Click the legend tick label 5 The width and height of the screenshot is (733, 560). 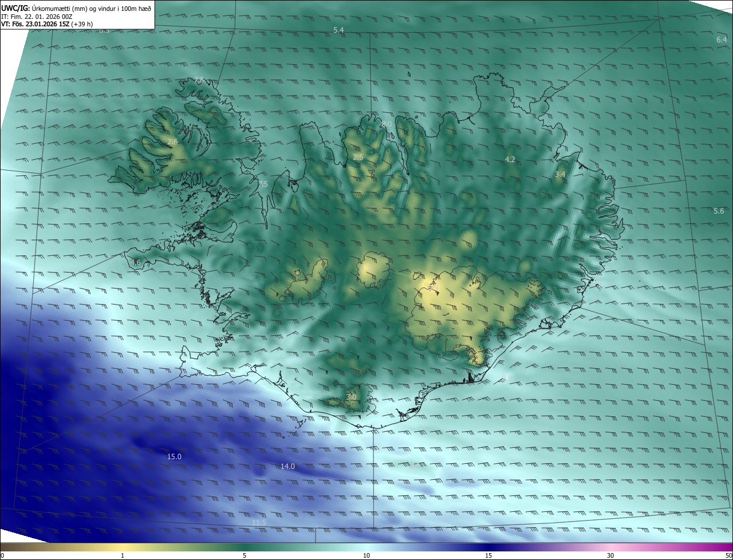245,555
